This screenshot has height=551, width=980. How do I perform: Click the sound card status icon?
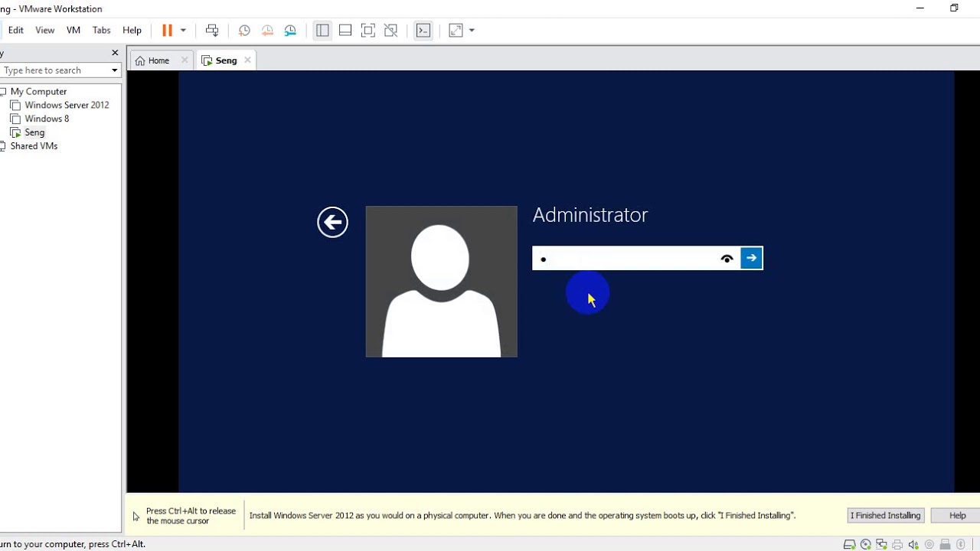pos(913,545)
